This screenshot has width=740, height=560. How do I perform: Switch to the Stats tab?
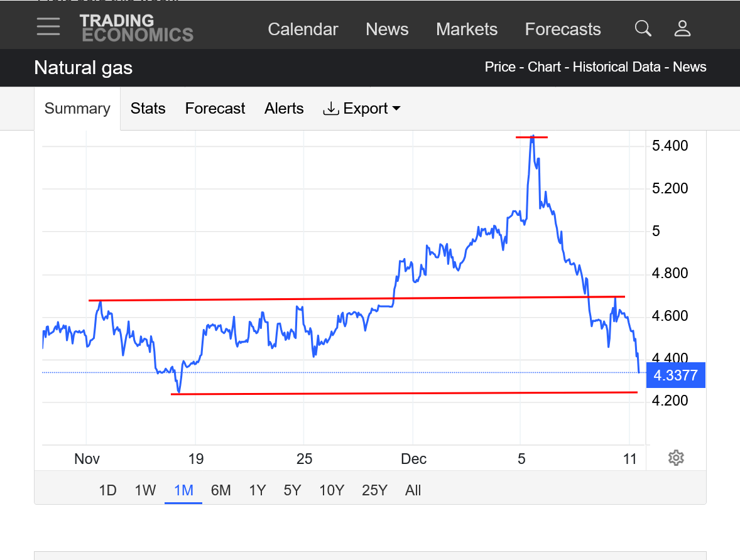point(148,109)
